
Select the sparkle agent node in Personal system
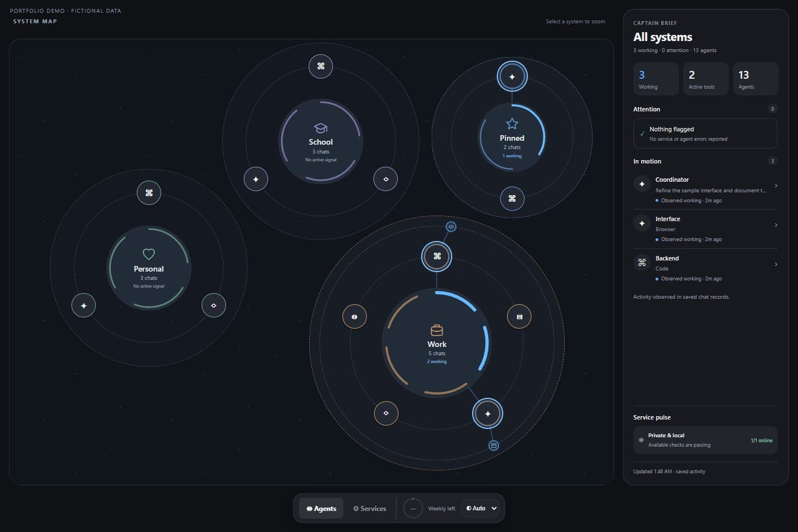(x=84, y=305)
